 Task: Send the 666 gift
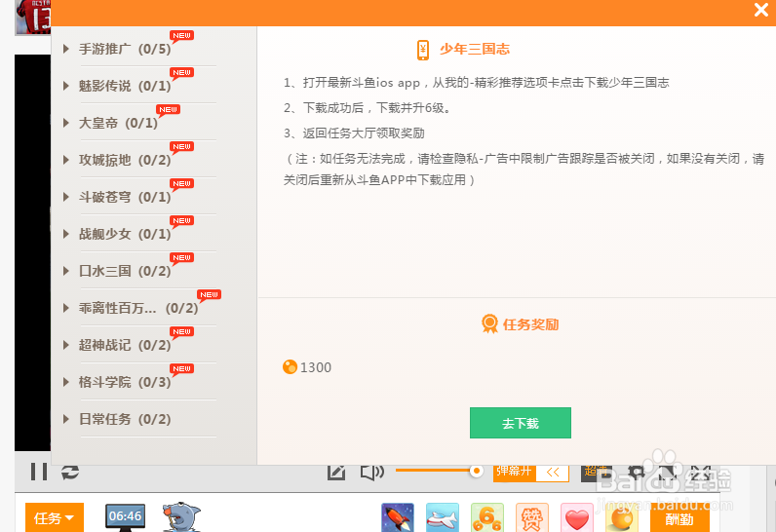point(487,517)
